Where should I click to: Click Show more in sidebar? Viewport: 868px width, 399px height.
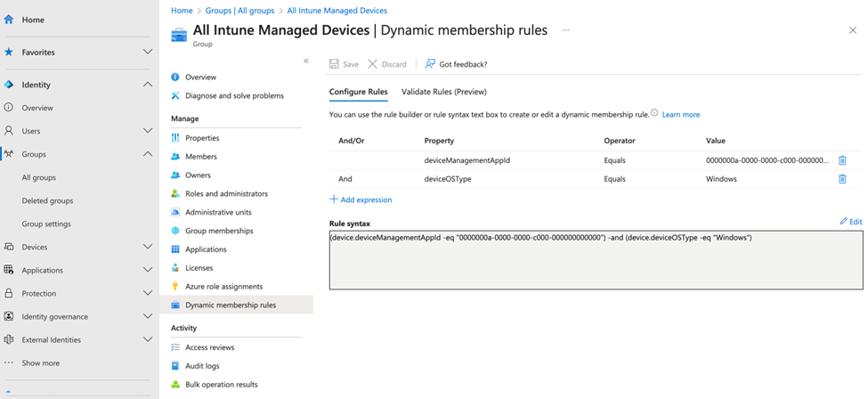[40, 363]
